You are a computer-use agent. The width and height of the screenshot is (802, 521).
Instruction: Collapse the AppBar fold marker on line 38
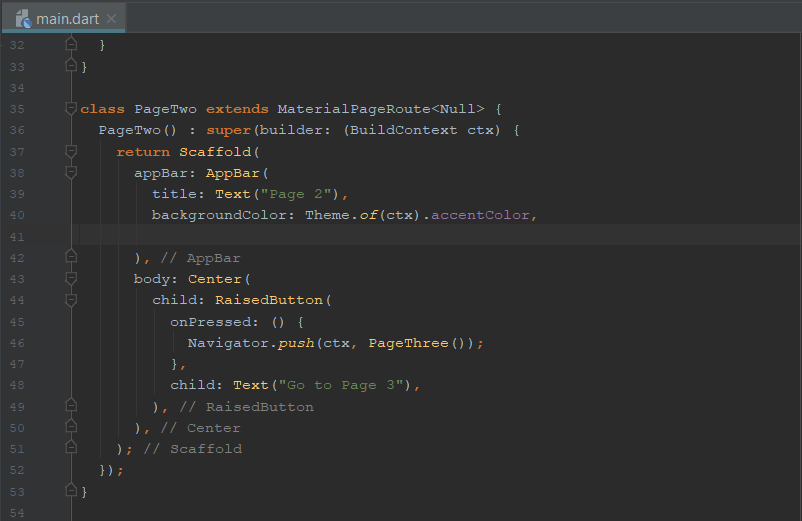click(71, 173)
